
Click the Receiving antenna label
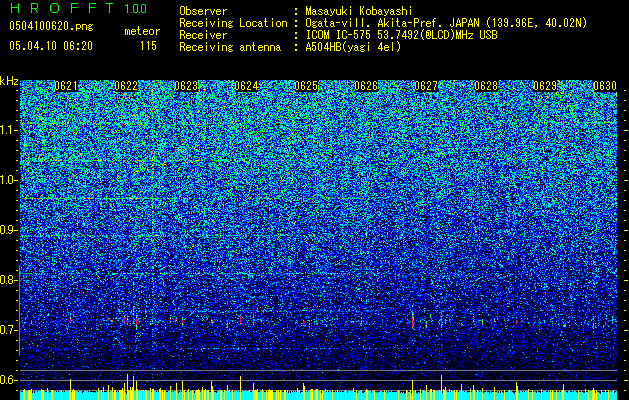(x=230, y=47)
